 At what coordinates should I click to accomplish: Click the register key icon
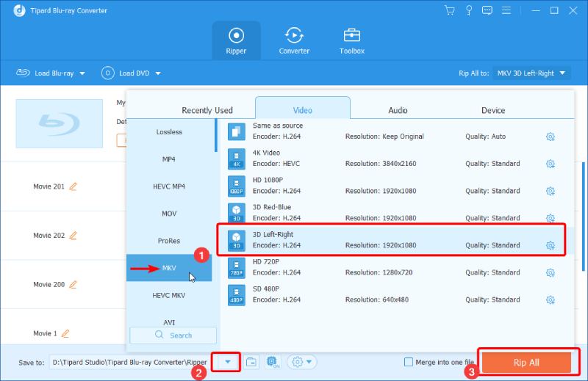468,10
